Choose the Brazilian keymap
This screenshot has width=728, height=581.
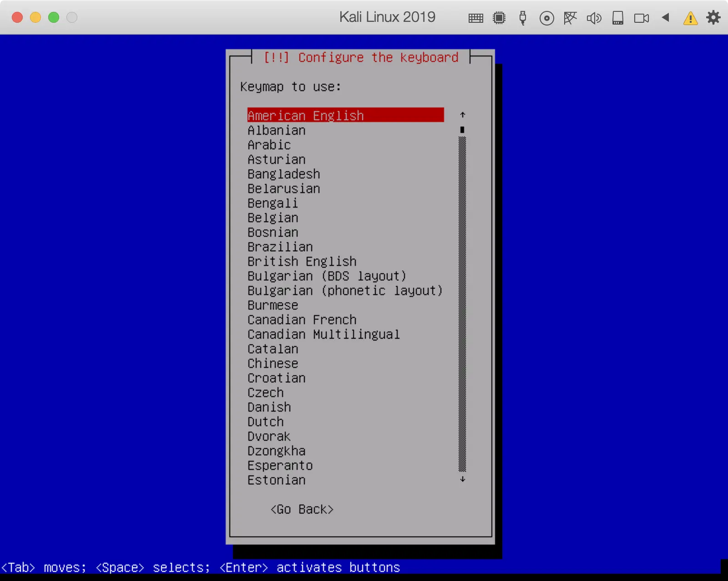pyautogui.click(x=345, y=247)
